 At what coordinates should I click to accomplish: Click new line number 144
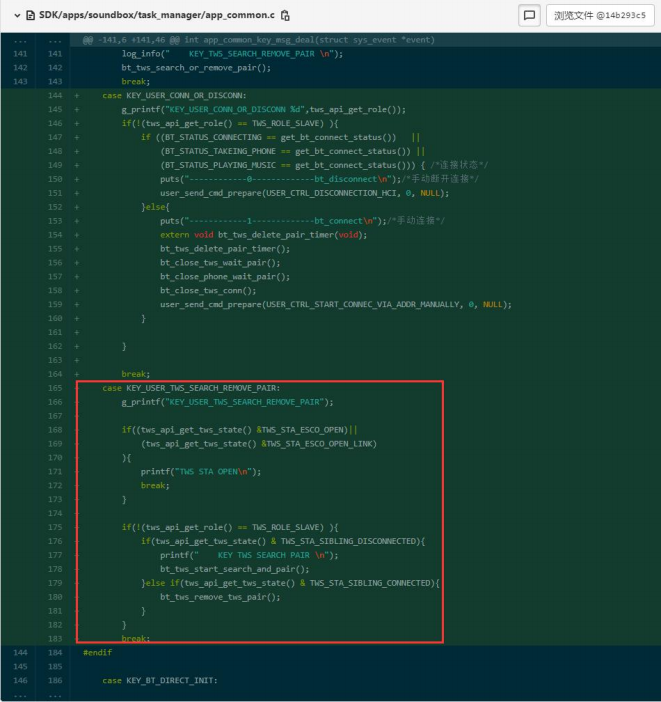pyautogui.click(x=55, y=95)
